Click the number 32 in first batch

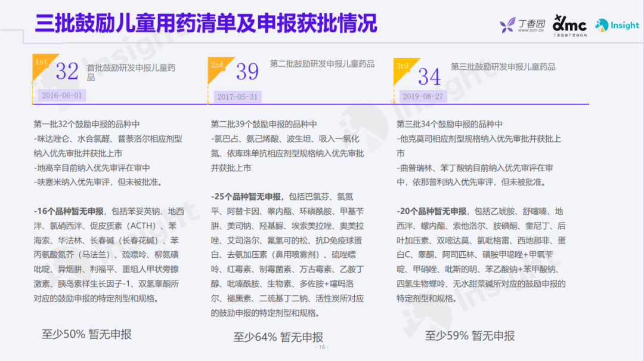click(x=67, y=71)
